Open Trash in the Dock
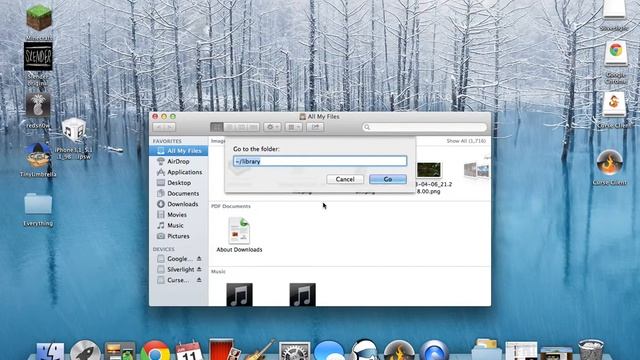 (x=591, y=350)
